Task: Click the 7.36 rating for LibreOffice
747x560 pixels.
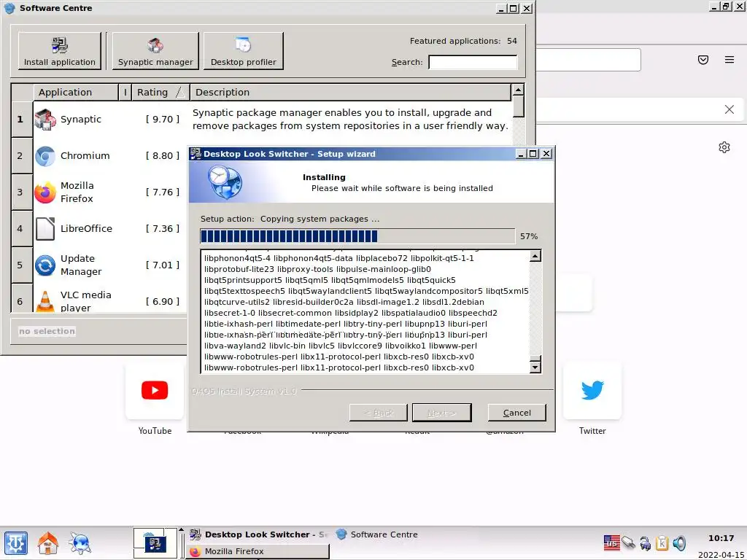Action: 163,228
